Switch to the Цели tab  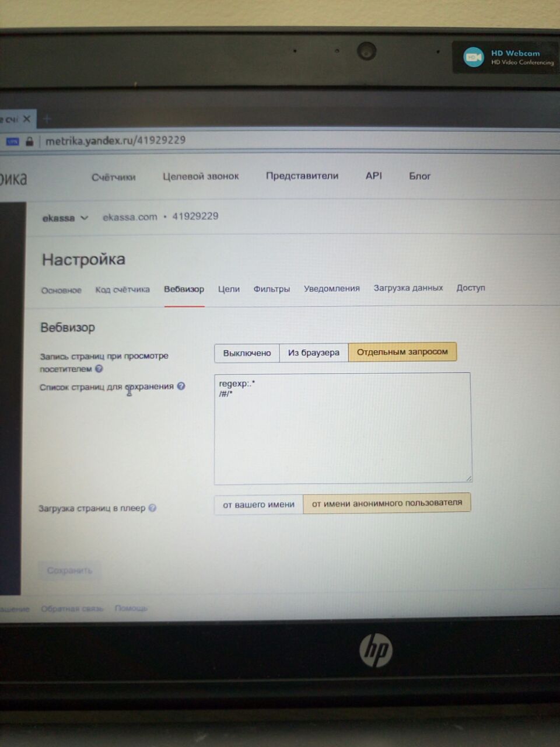(229, 289)
